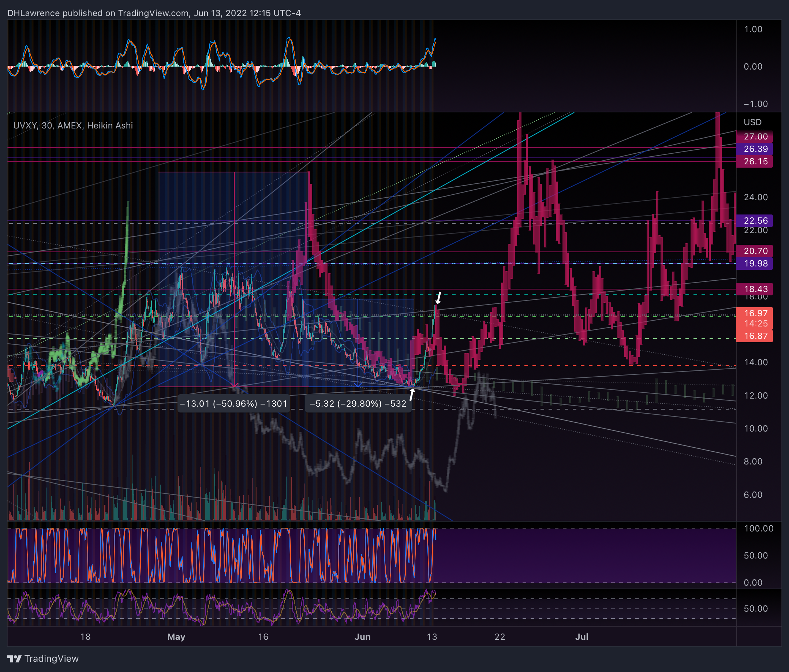Click the 100.00 stochastic axis label
The height and width of the screenshot is (672, 789).
(x=759, y=529)
